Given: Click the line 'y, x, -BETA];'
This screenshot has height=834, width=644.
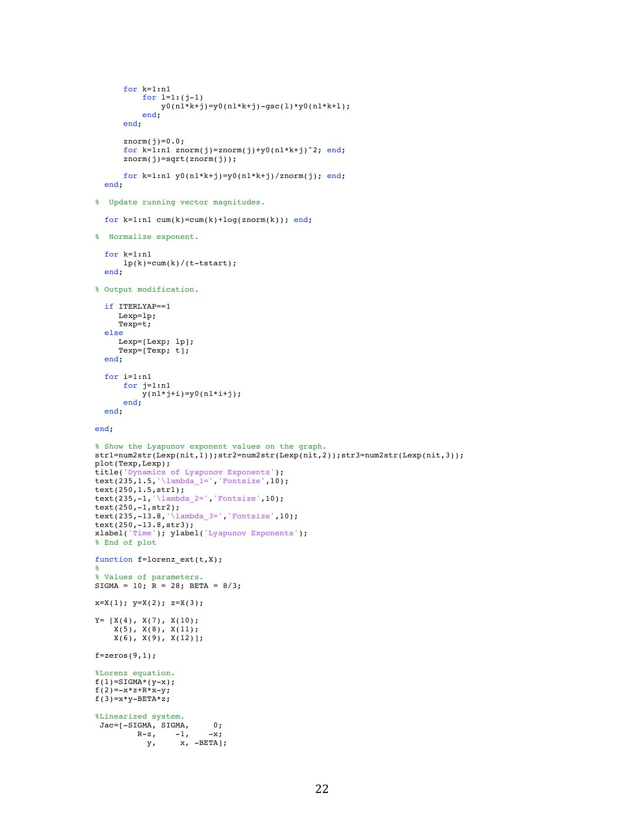Looking at the screenshot, I should tap(187, 743).
